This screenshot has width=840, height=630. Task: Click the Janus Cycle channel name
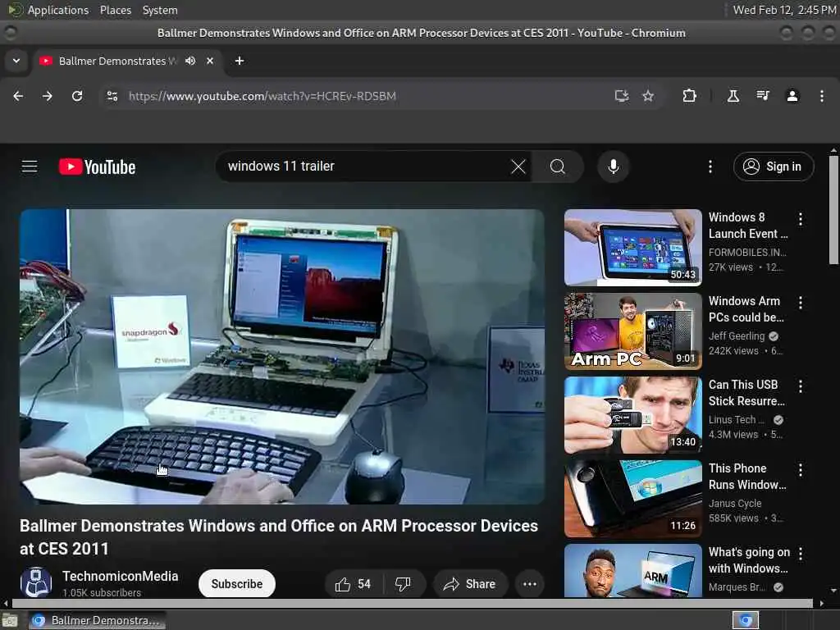(x=735, y=503)
